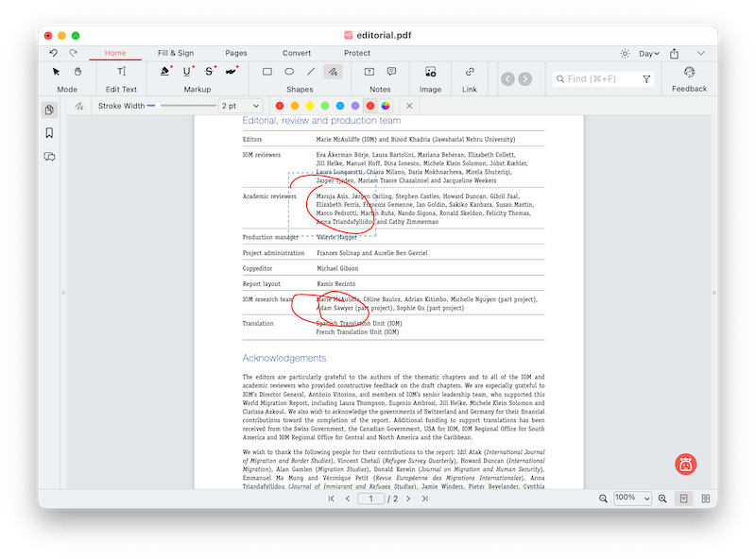Switch to the Protect tab

click(357, 53)
